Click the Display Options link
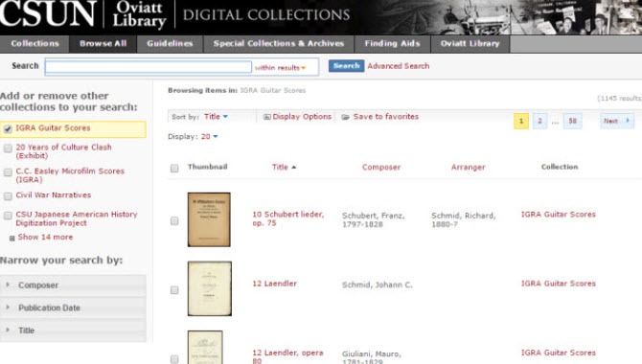The width and height of the screenshot is (642, 364). [302, 117]
